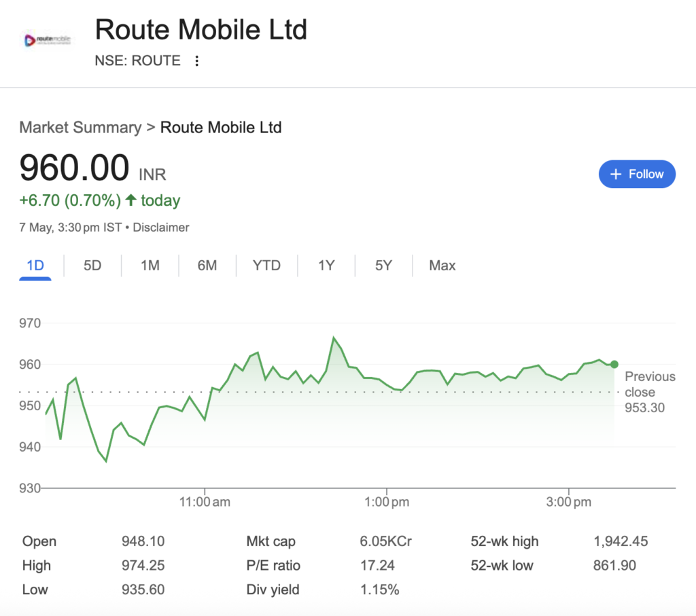696x616 pixels.
Task: Click the Route Mobile Ltd title
Action: [201, 30]
